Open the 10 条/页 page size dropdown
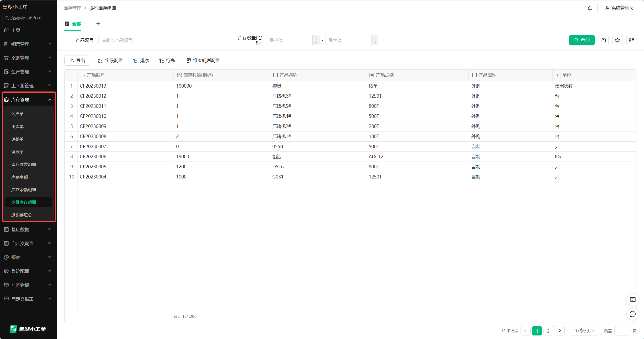Screen dimensions: 644x339 click(x=584, y=331)
